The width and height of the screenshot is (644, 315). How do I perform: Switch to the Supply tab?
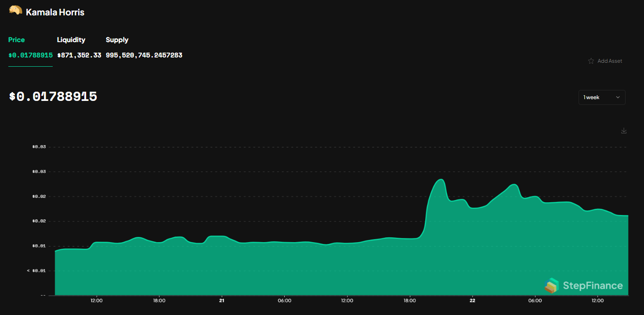(117, 39)
